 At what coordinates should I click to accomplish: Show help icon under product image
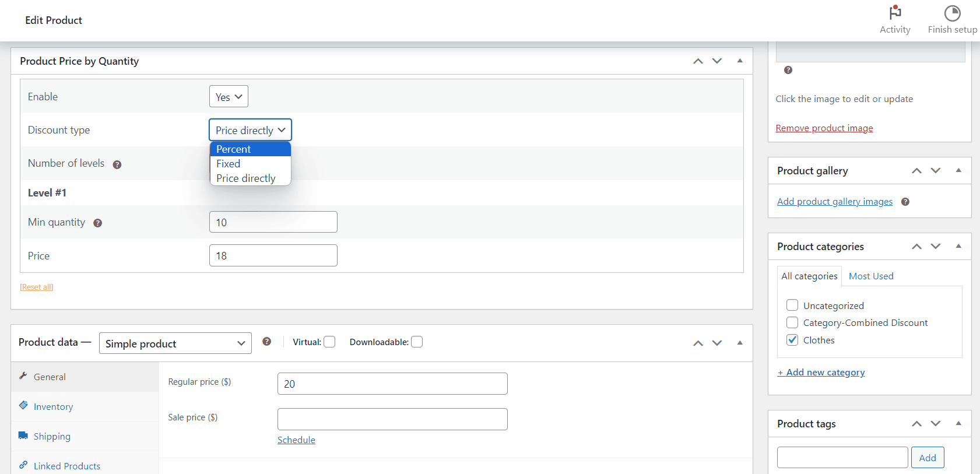pyautogui.click(x=788, y=70)
